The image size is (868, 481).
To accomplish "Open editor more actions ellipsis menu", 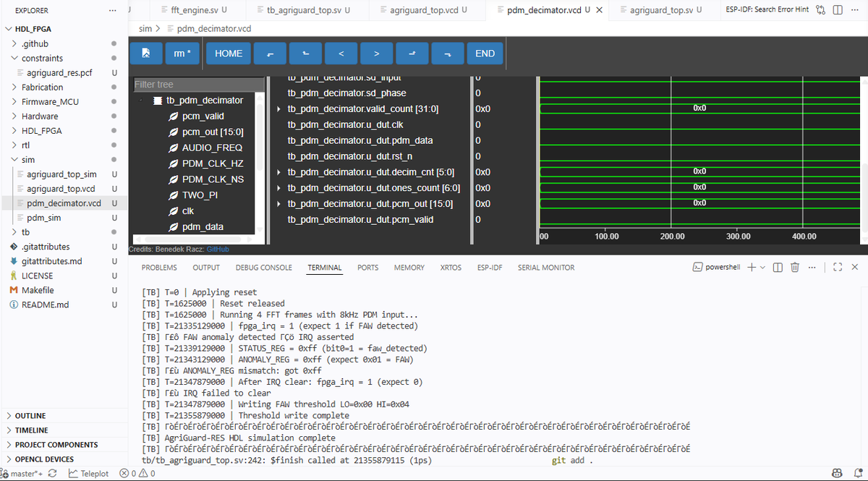I will pyautogui.click(x=854, y=10).
